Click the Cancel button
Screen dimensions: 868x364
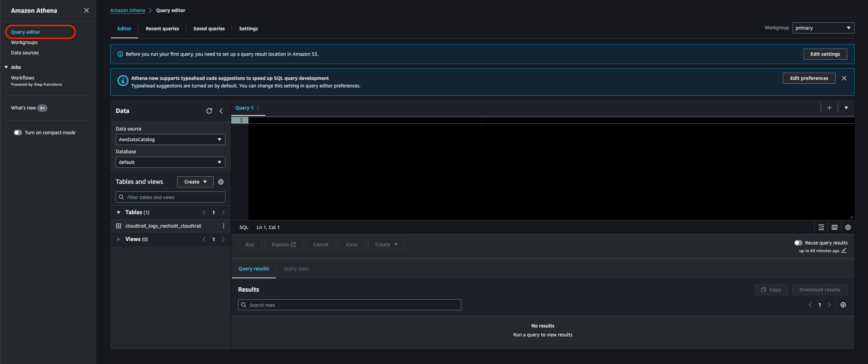(x=321, y=245)
